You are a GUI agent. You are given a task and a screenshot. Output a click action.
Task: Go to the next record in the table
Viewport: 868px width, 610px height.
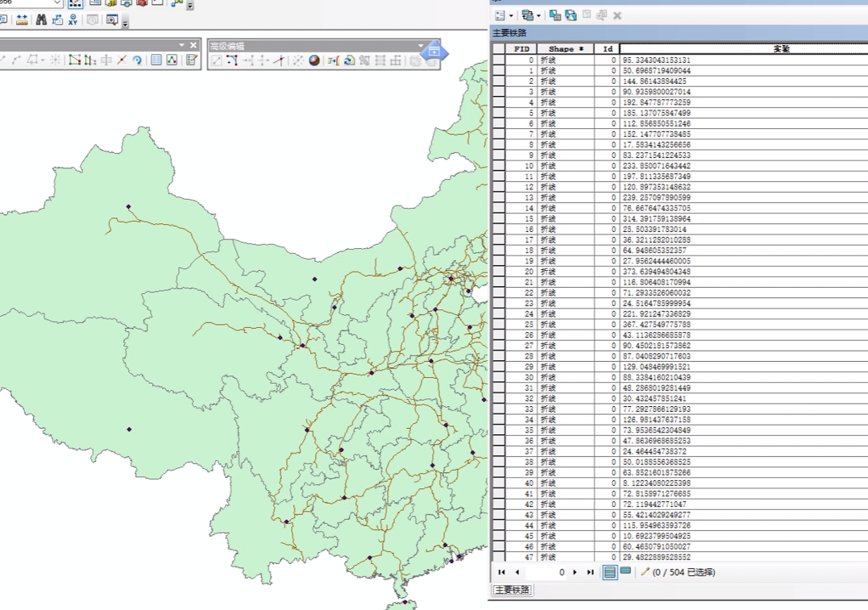(x=575, y=572)
